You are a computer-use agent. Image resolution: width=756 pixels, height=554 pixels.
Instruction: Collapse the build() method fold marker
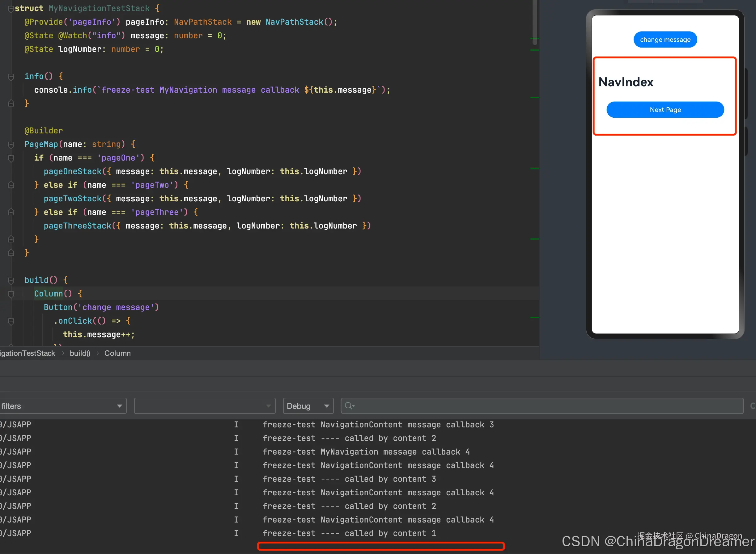pyautogui.click(x=11, y=280)
